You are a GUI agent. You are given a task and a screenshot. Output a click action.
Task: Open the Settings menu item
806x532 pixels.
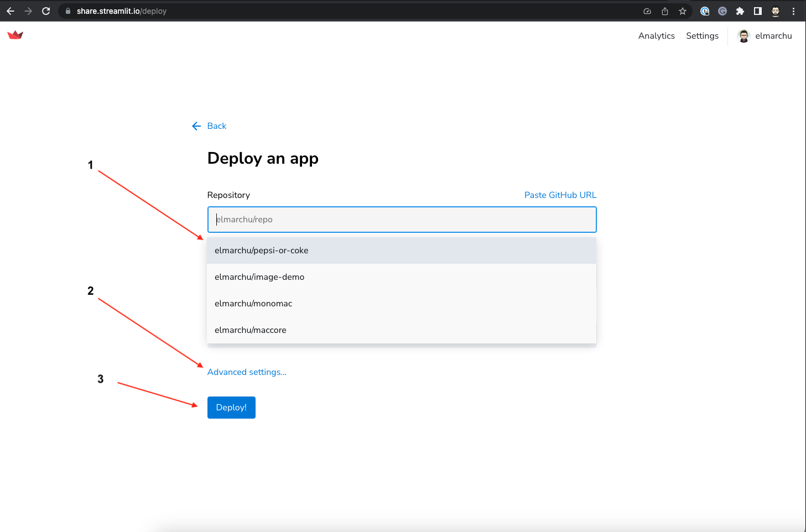pyautogui.click(x=701, y=35)
